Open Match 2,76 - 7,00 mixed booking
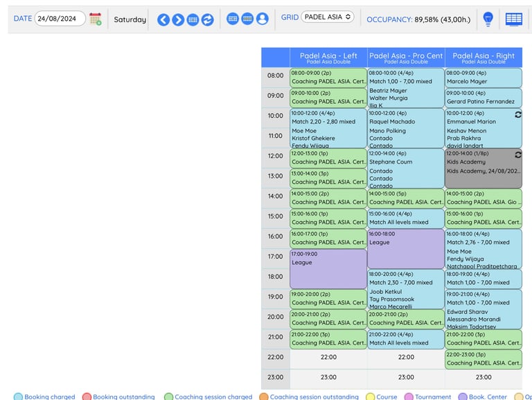532x400 pixels. point(484,249)
